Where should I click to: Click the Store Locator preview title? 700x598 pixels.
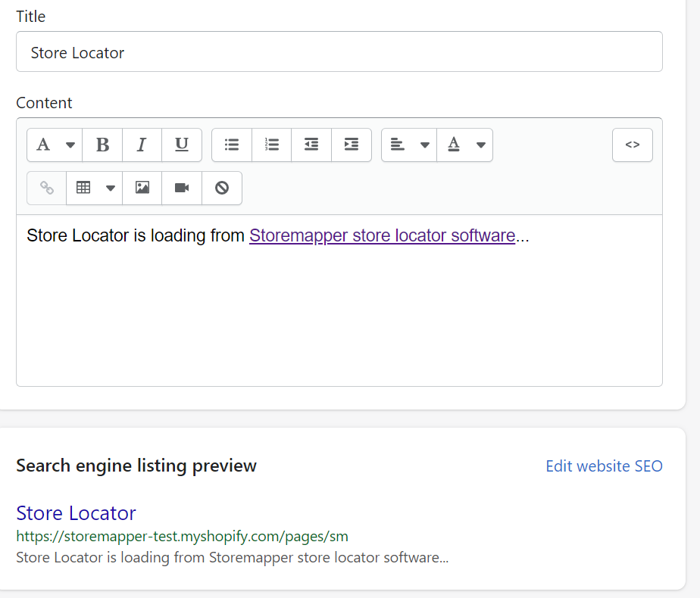point(76,513)
